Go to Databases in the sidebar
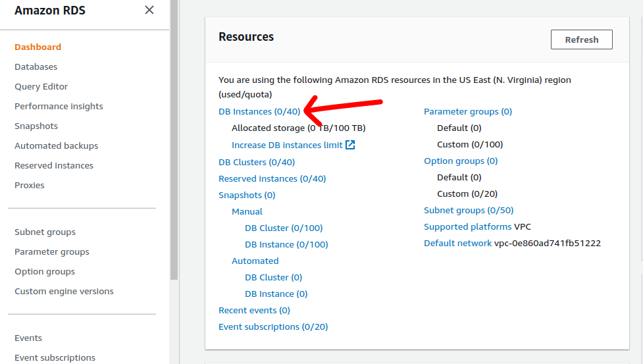This screenshot has width=643, height=364. pos(36,67)
